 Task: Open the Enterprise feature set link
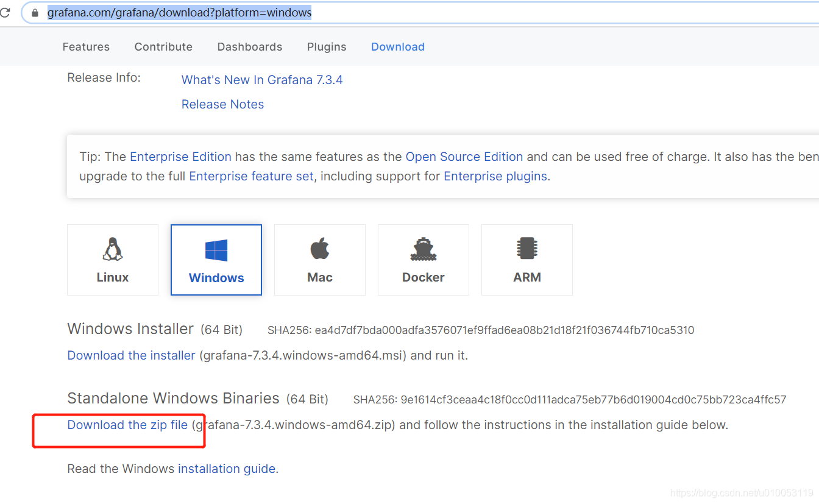click(252, 176)
